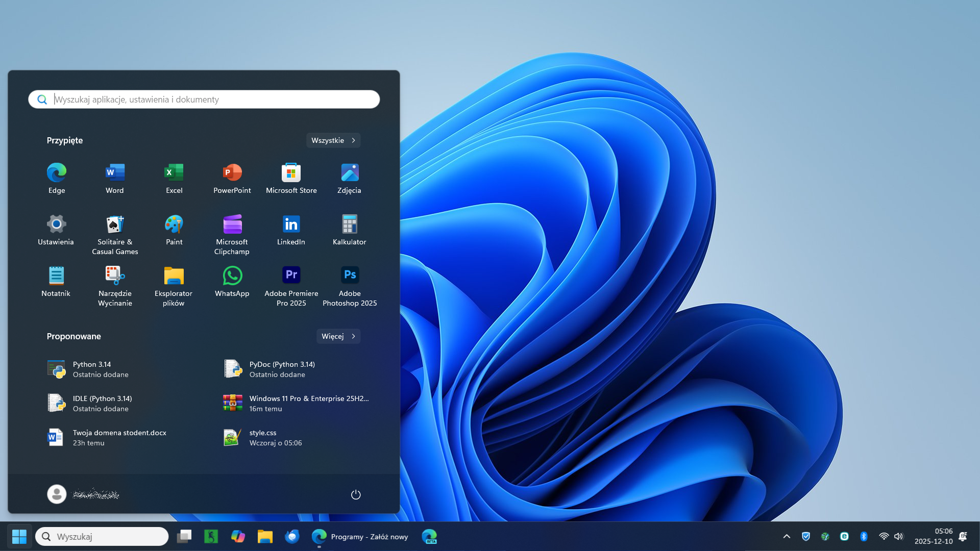Launch Adobe Premiere Pro 2025
980x551 pixels.
(291, 276)
